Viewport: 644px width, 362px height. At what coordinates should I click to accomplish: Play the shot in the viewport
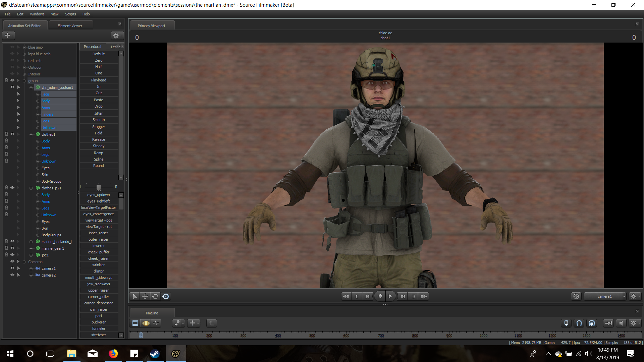coord(390,296)
